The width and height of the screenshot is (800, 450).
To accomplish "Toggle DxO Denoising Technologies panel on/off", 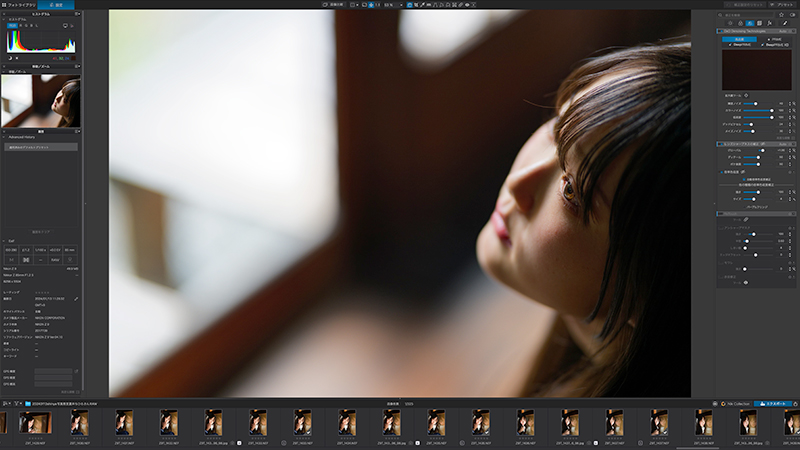I will 720,31.
